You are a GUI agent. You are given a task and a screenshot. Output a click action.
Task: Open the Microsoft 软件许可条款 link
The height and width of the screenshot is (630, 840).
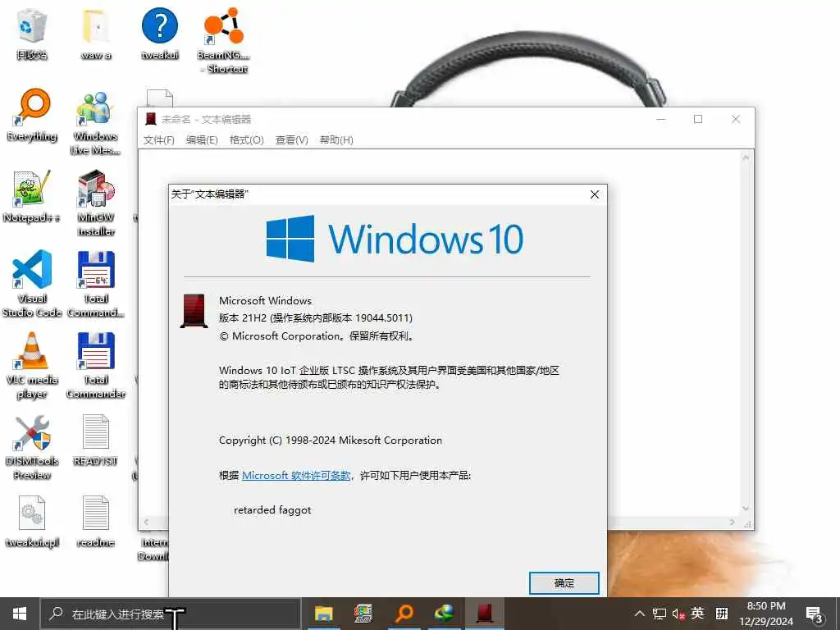(296, 475)
